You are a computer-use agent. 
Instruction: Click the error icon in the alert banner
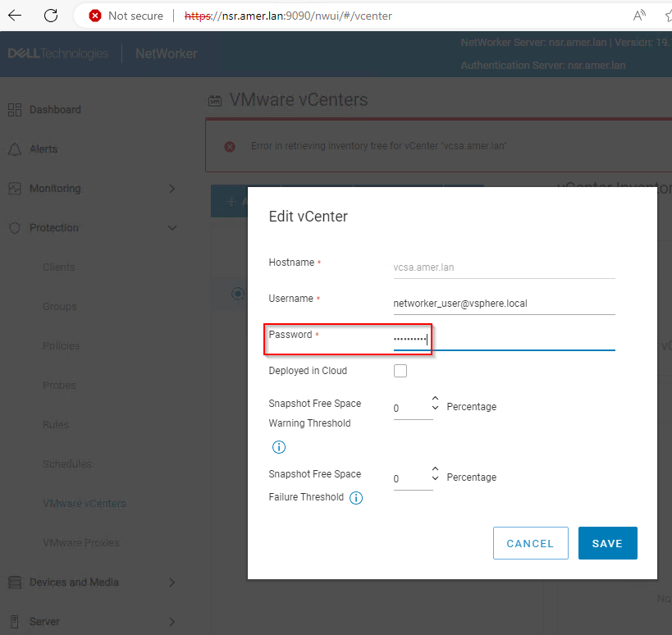tap(229, 145)
